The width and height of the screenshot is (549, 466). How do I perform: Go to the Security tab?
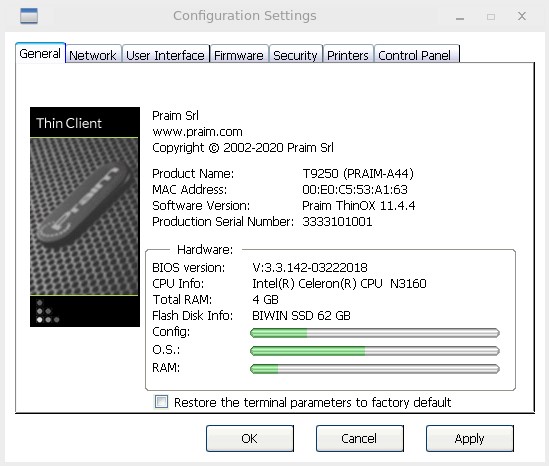click(295, 55)
